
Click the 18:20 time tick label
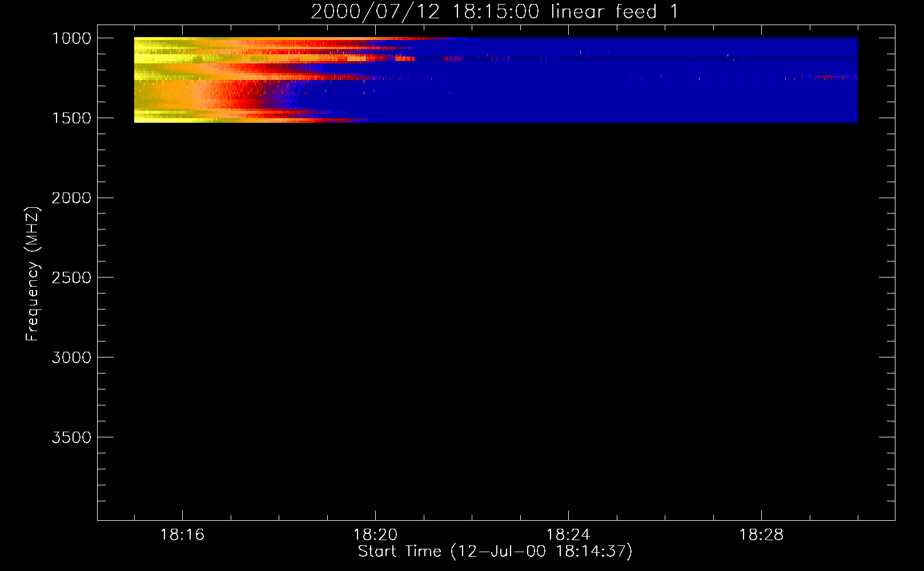pos(375,535)
